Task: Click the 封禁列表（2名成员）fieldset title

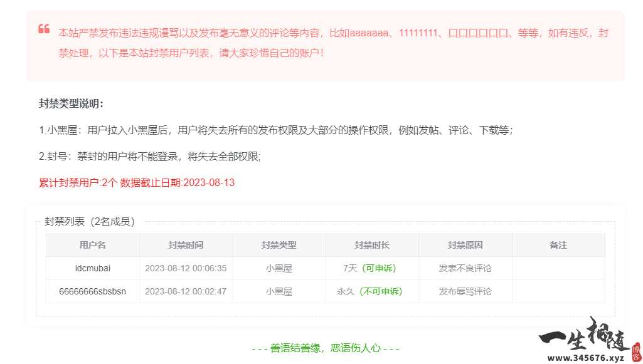Action: [x=88, y=221]
